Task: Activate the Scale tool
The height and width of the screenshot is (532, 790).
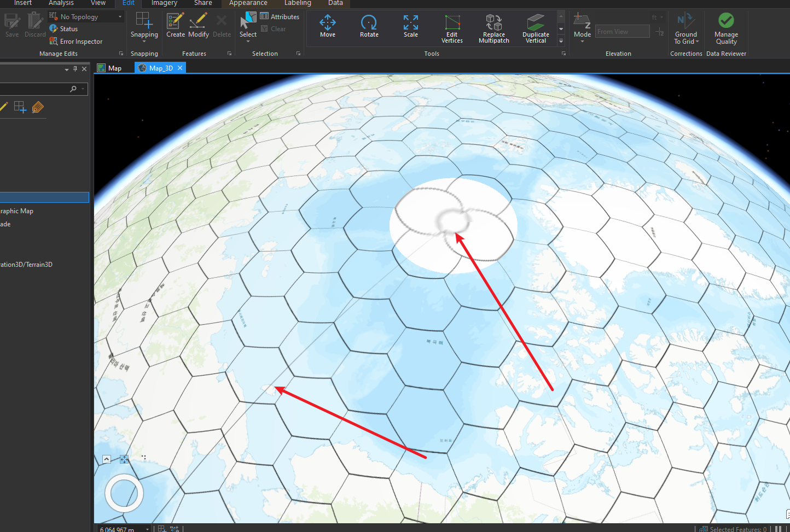Action: tap(411, 26)
